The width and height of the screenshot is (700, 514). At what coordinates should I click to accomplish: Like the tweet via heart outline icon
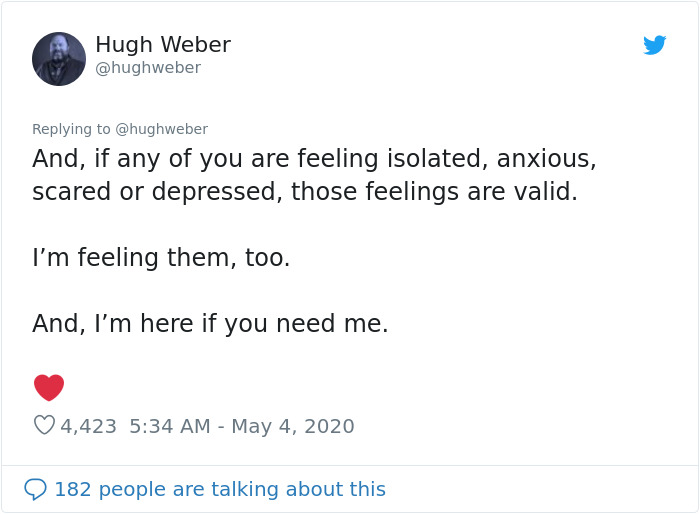(44, 425)
